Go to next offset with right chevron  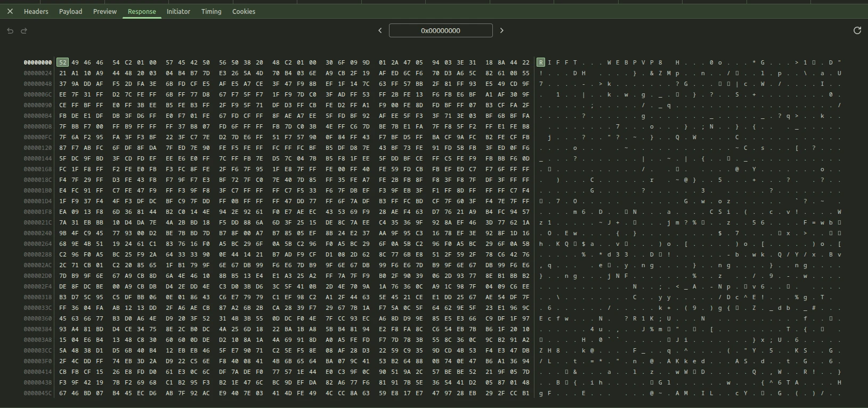coord(501,30)
